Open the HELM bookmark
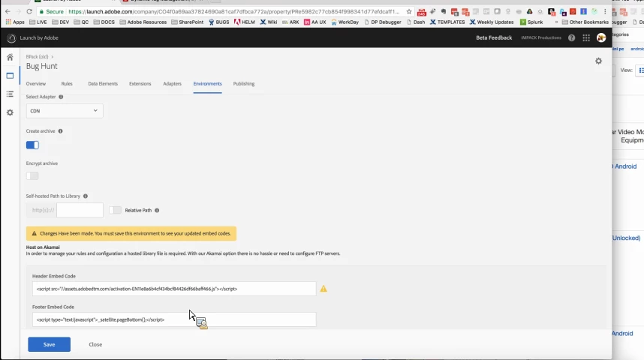The width and height of the screenshot is (644, 360). tap(245, 22)
